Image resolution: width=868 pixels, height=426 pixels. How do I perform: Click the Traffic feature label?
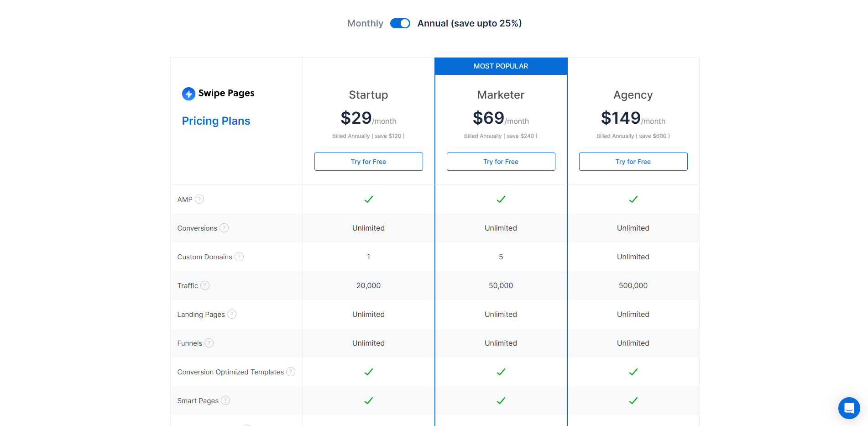pyautogui.click(x=188, y=286)
